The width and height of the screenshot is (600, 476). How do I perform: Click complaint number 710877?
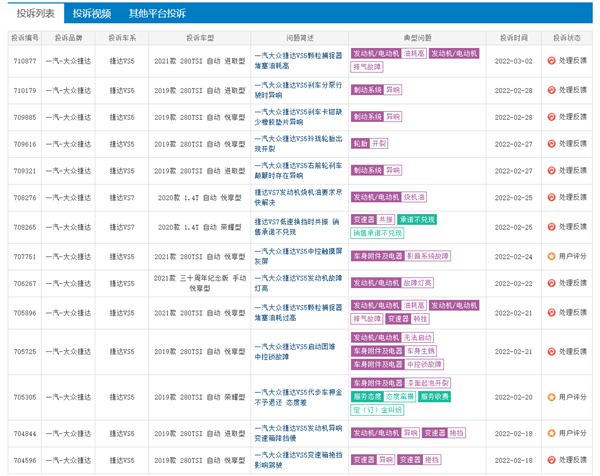click(x=25, y=61)
